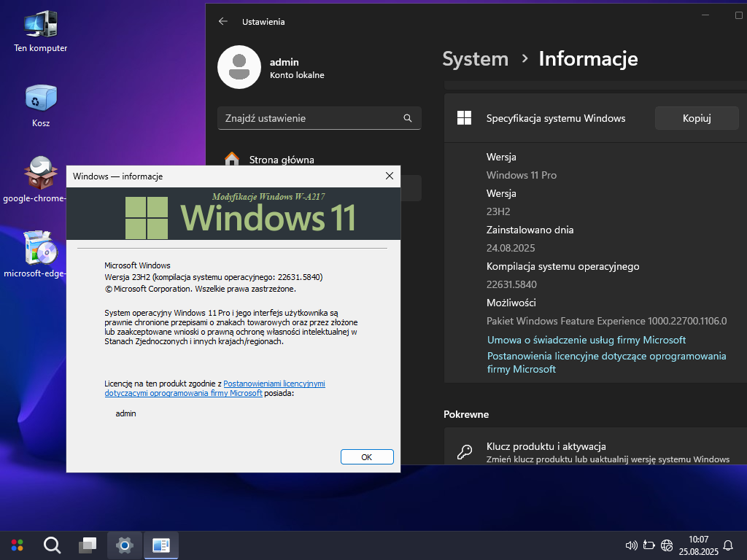The height and width of the screenshot is (560, 747).
Task: Collapse the Specyfikacja systemu Windows section
Action: (x=556, y=118)
